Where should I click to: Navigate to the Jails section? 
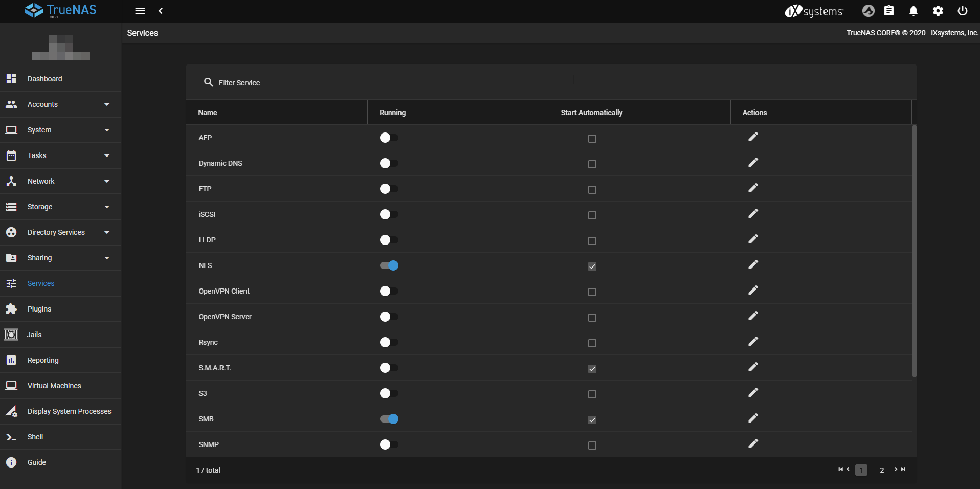[34, 335]
